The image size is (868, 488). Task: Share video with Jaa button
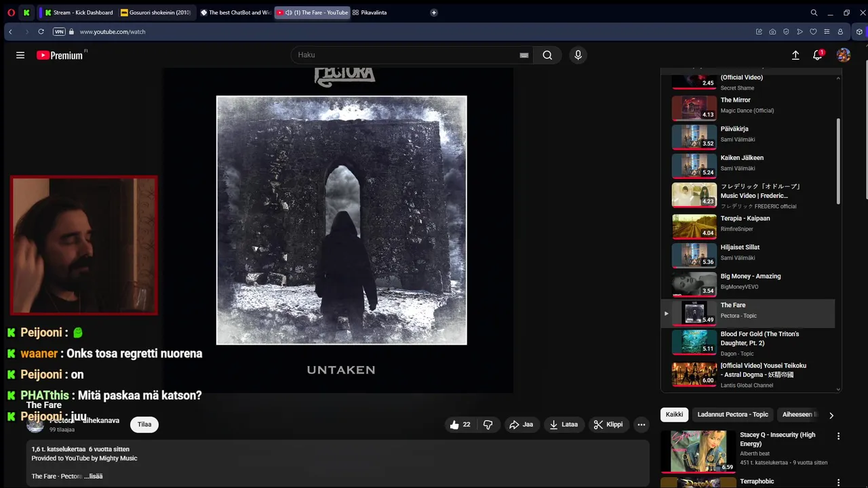coord(521,425)
